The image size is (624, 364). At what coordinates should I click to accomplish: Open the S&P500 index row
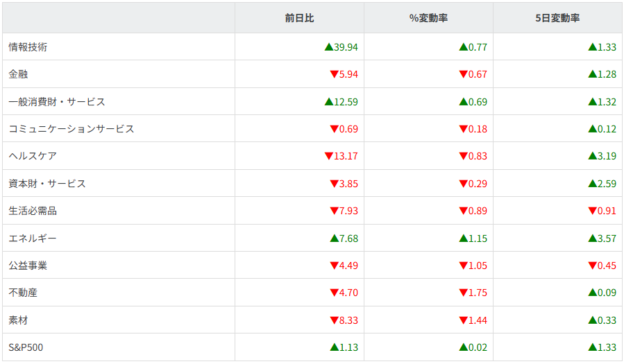click(x=26, y=347)
